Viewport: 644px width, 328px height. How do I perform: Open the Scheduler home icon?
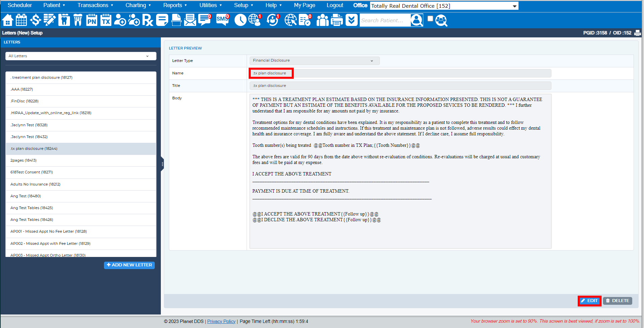tap(7, 20)
